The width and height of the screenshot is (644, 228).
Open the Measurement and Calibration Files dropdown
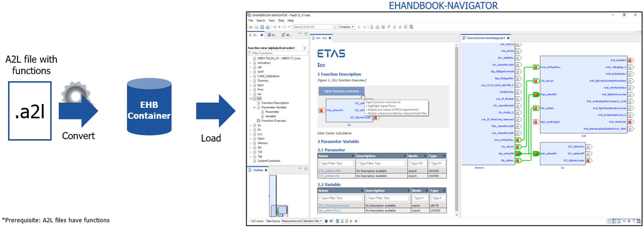(x=302, y=221)
